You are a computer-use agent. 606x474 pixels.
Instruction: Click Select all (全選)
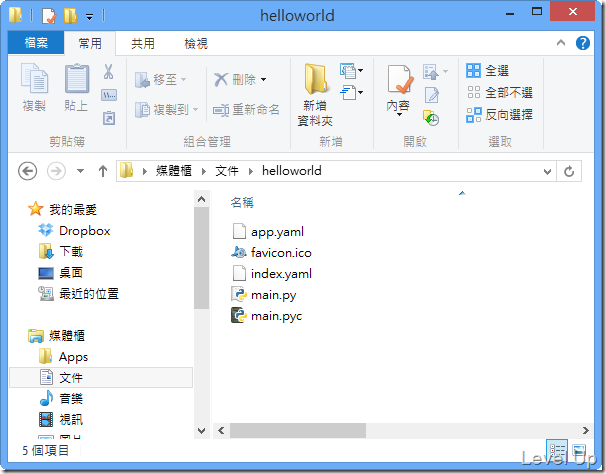coord(487,70)
